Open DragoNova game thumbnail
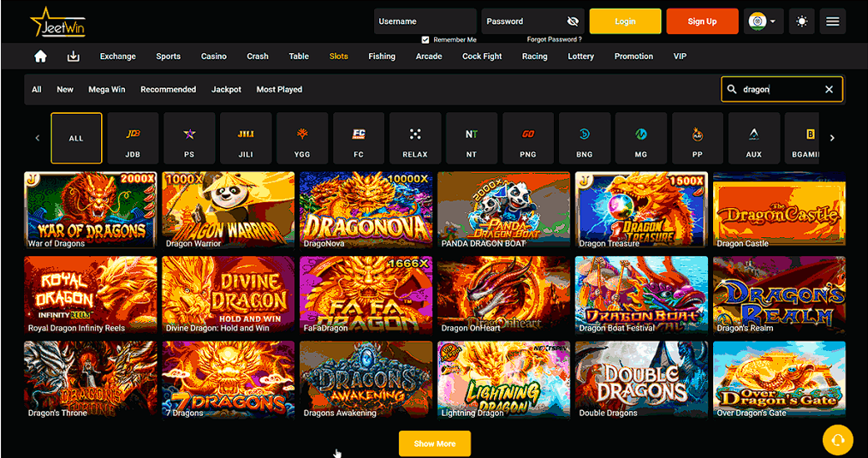The height and width of the screenshot is (458, 868). tap(366, 210)
